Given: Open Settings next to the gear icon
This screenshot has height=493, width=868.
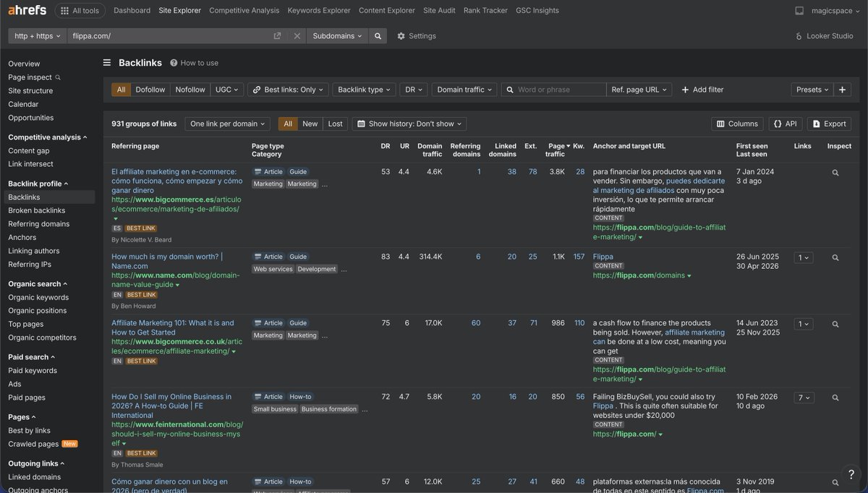Looking at the screenshot, I should pyautogui.click(x=417, y=36).
